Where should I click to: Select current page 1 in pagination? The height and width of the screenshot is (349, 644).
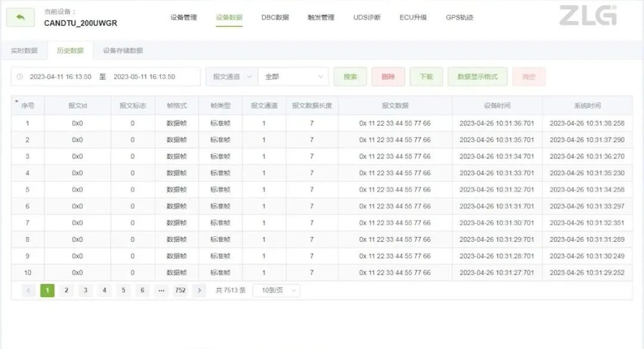(47, 291)
